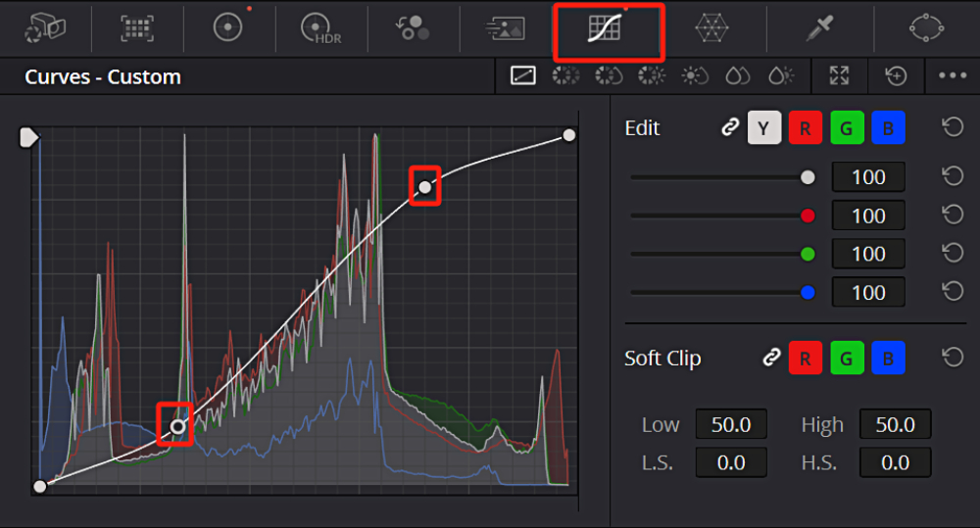Select the Custom curves mode
Viewport: 980px width, 528px height.
point(523,75)
